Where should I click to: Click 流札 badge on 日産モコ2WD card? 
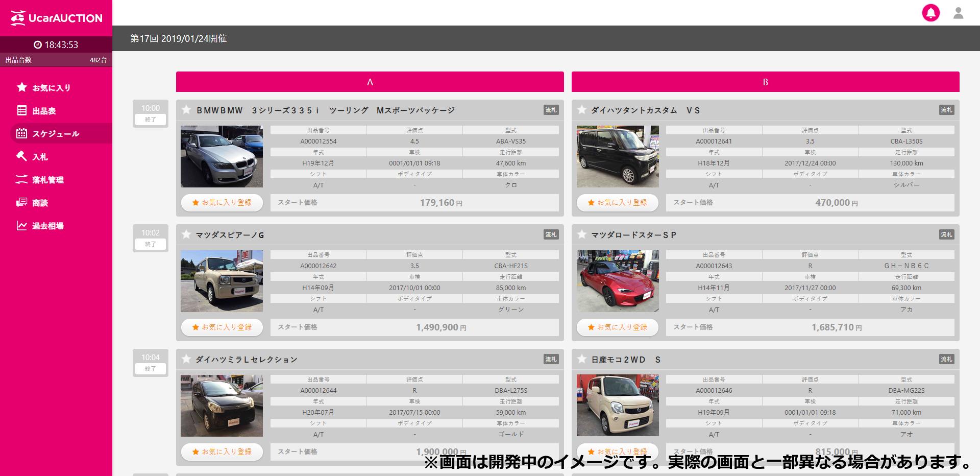pyautogui.click(x=946, y=359)
